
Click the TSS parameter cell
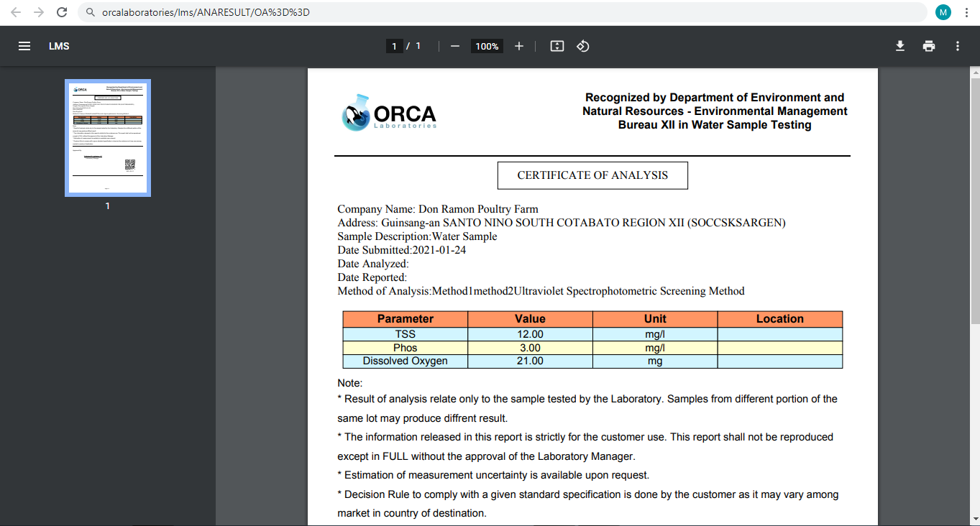click(406, 334)
